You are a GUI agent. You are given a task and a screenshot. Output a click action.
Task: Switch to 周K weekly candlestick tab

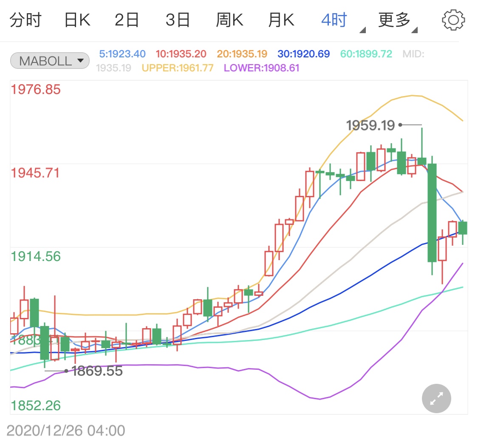pos(229,20)
